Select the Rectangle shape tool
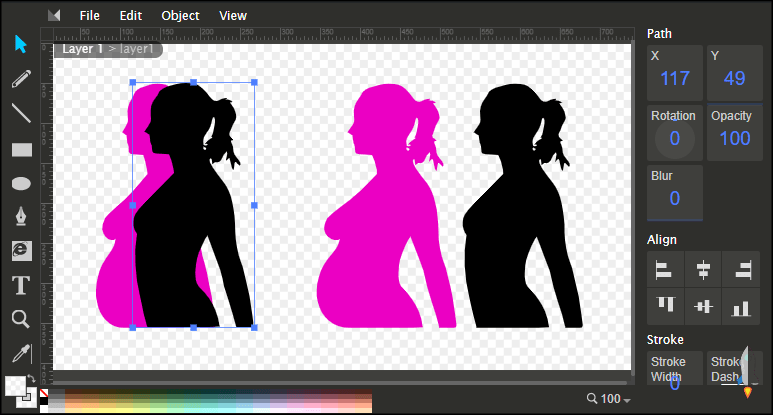Viewport: 773px width, 415px height. pos(21,149)
